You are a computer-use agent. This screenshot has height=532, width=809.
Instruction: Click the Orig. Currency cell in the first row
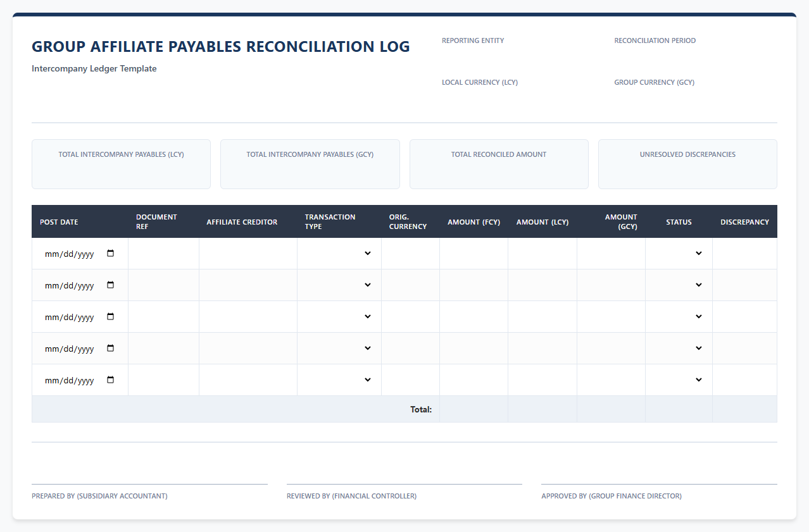tap(410, 253)
